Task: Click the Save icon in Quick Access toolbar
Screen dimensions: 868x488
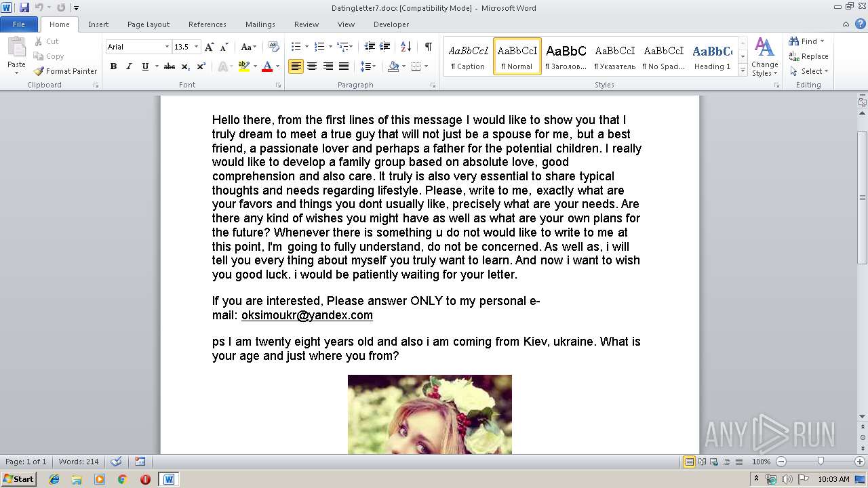Action: point(24,7)
